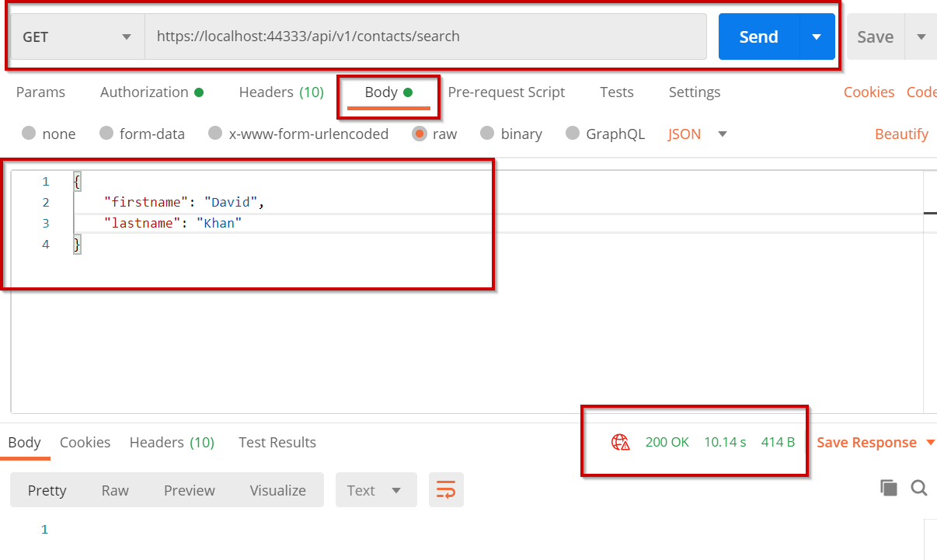Copy the response with the copy icon

click(x=889, y=488)
